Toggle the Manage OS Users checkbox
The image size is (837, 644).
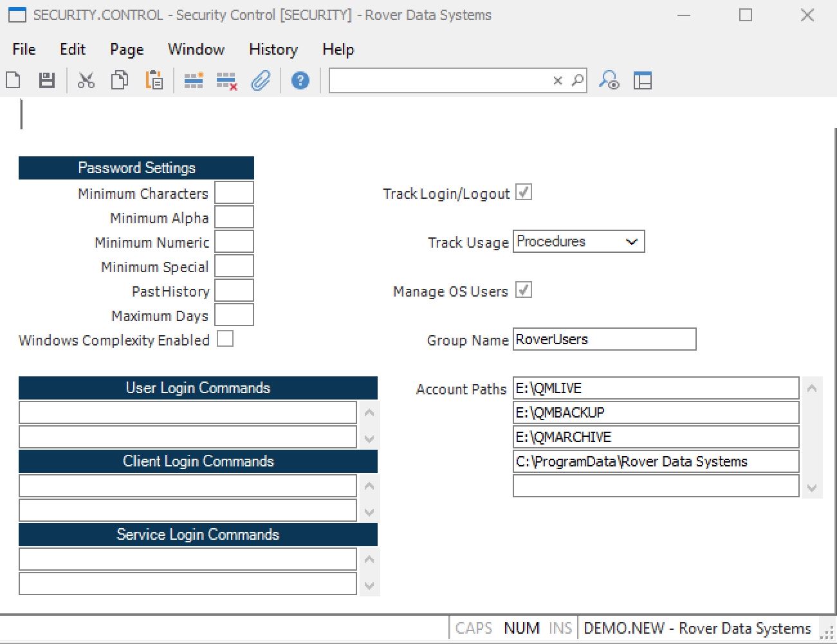point(524,290)
